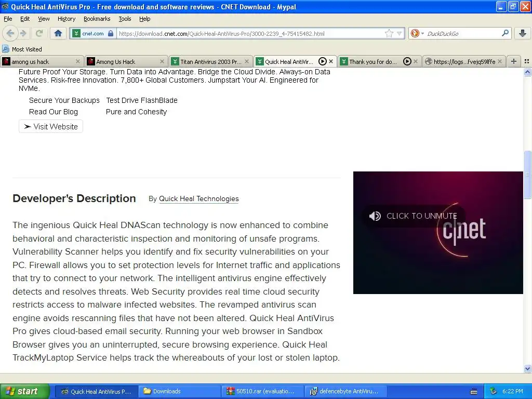
Task: Mute audio on 'Thank you for do...' tab
Action: click(407, 61)
